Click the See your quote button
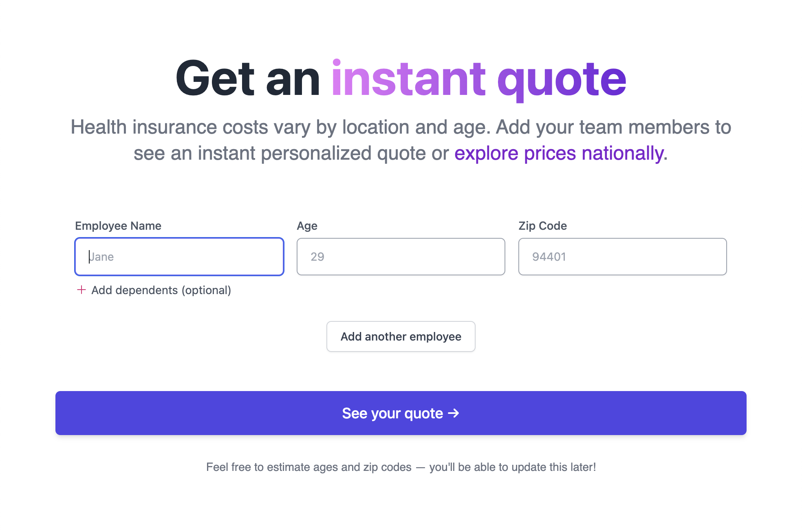This screenshot has height=532, width=802. click(x=401, y=413)
